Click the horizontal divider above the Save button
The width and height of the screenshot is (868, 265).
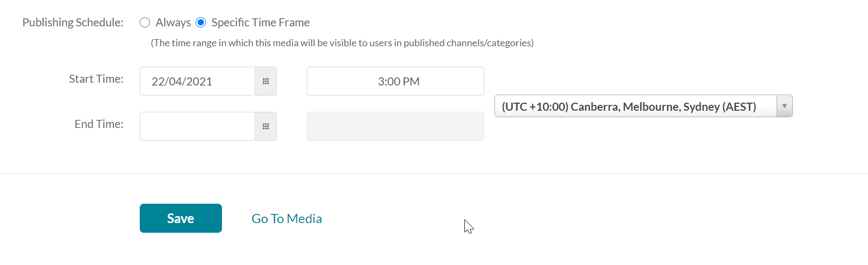pos(434,173)
